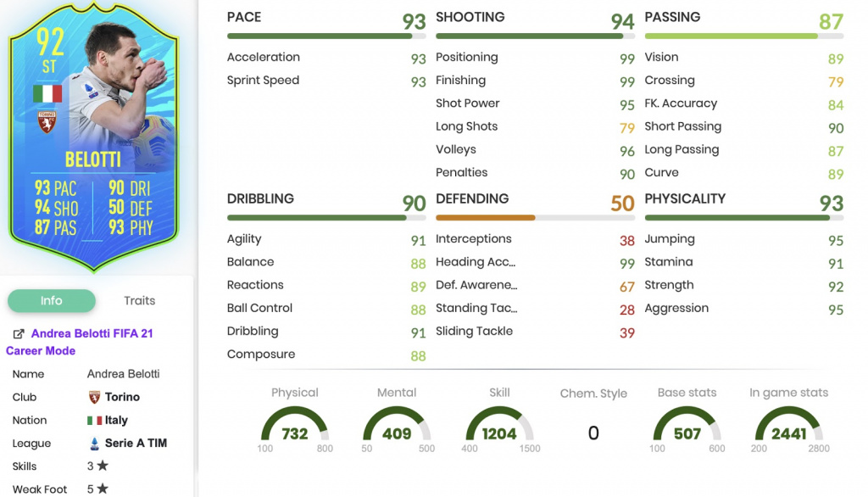Screen dimensions: 868x497
Task: Switch to the Traits tab
Action: 139,300
